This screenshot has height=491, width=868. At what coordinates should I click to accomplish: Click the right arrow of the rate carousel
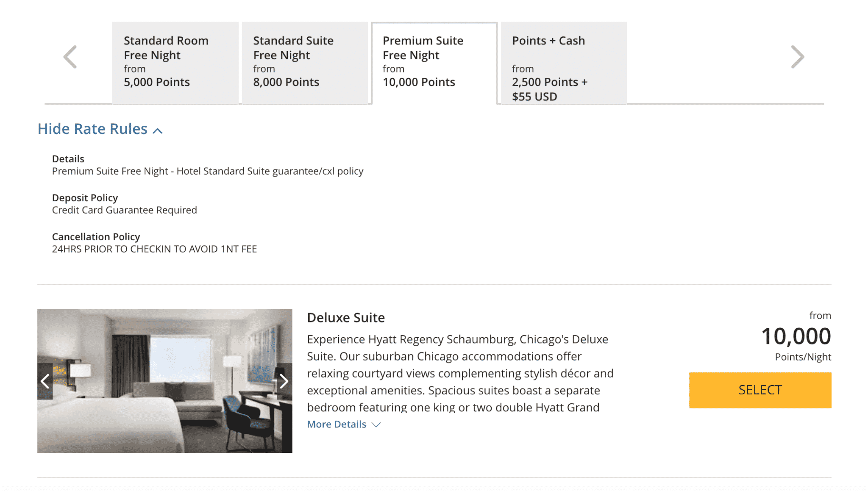(797, 57)
